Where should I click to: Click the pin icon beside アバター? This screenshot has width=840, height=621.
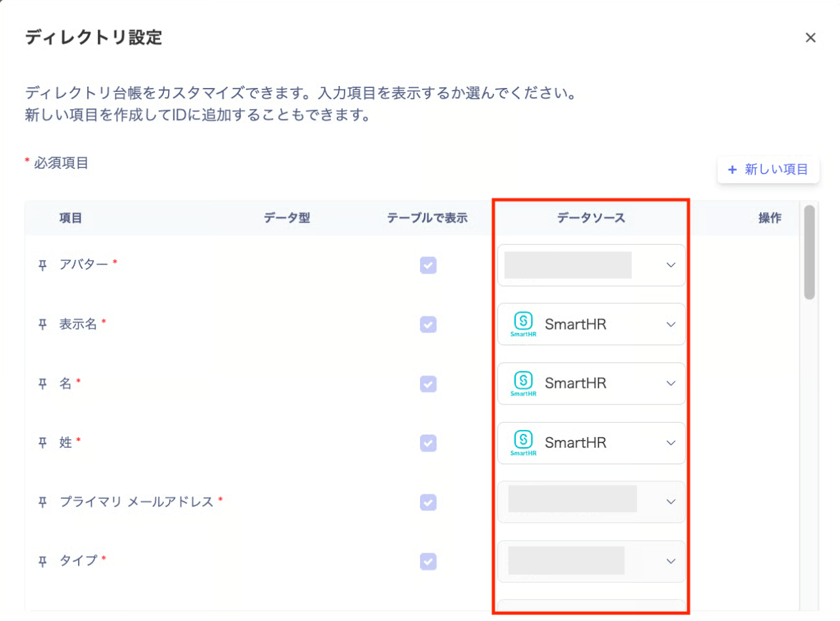[x=43, y=265]
